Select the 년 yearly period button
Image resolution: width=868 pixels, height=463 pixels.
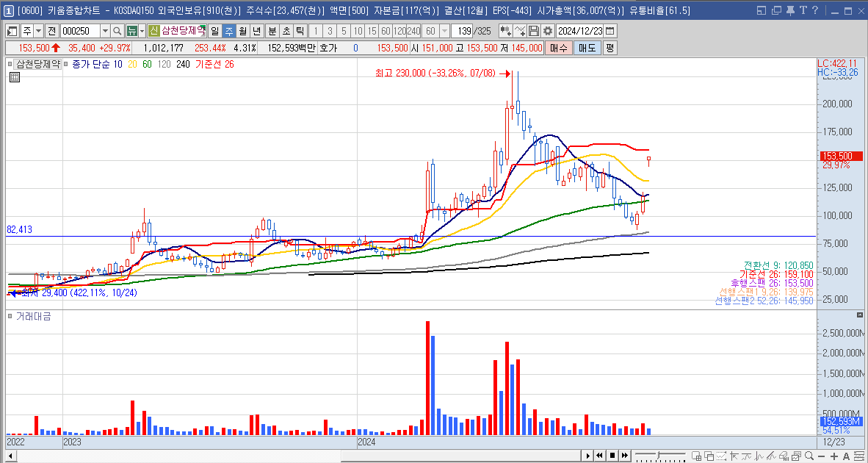coord(257,31)
